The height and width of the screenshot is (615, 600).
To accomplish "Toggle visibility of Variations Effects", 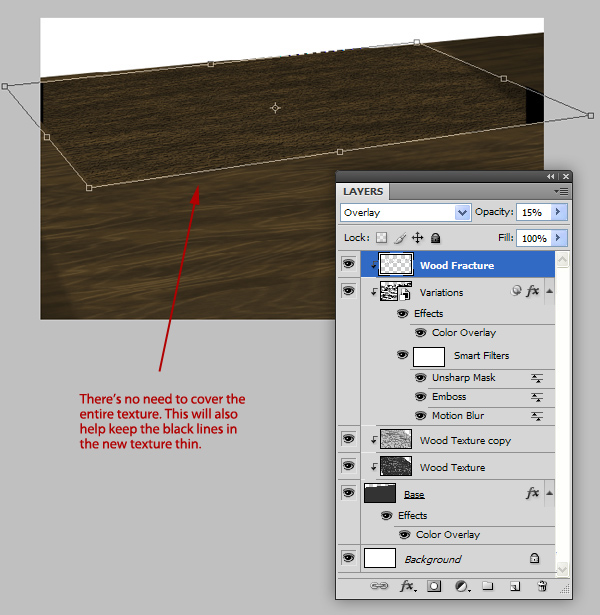I will 402,314.
